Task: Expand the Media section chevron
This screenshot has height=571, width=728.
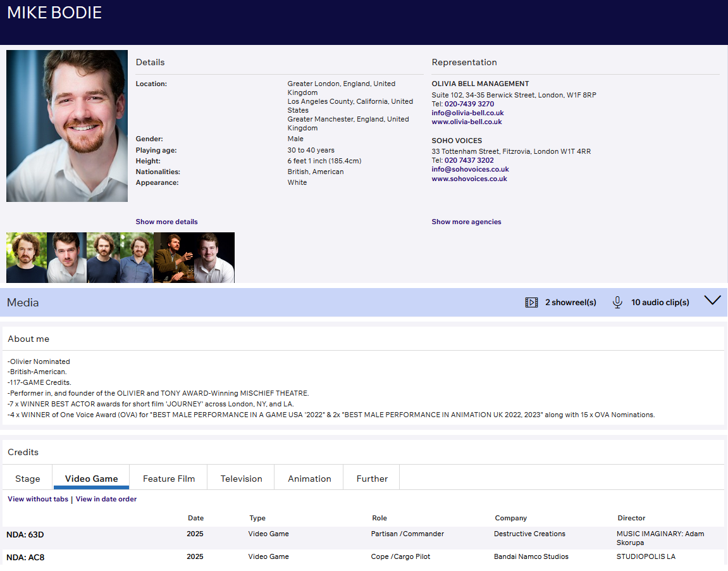Action: click(x=712, y=301)
